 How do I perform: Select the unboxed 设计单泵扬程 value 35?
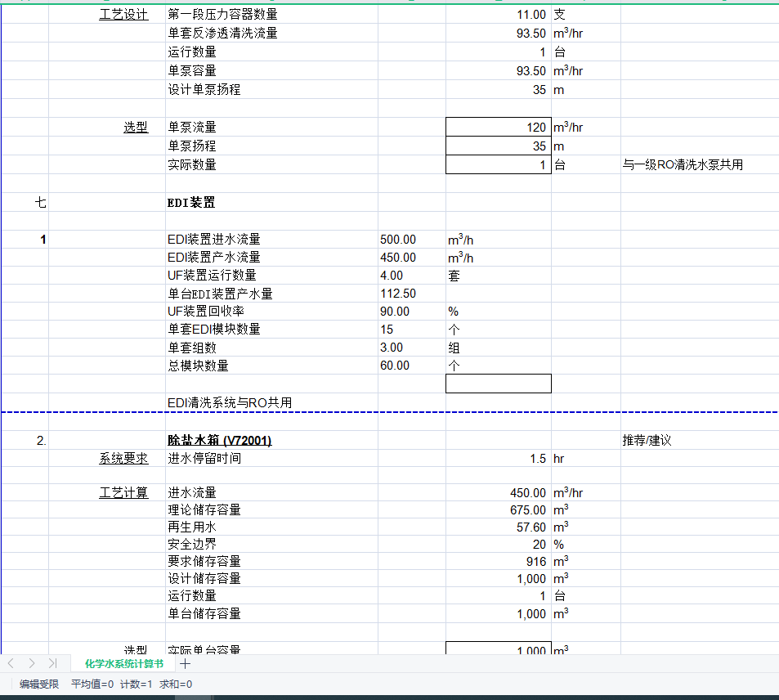point(499,89)
